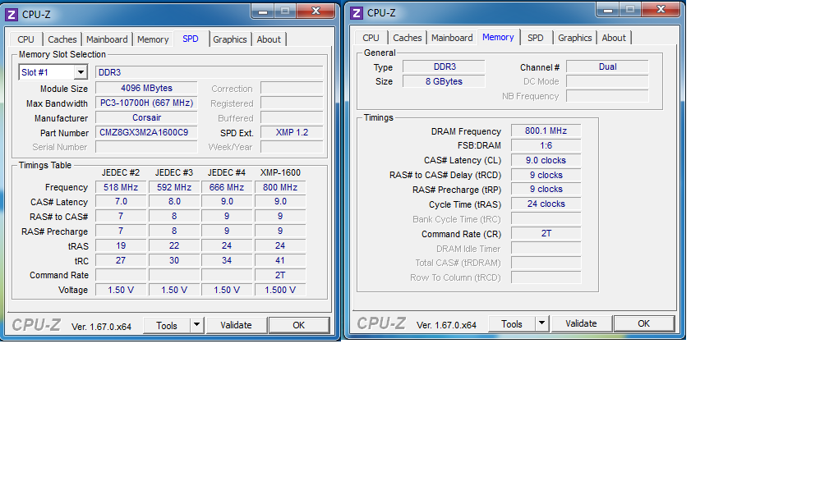Click Channel # value Dual
The image size is (820, 504).
[608, 66]
